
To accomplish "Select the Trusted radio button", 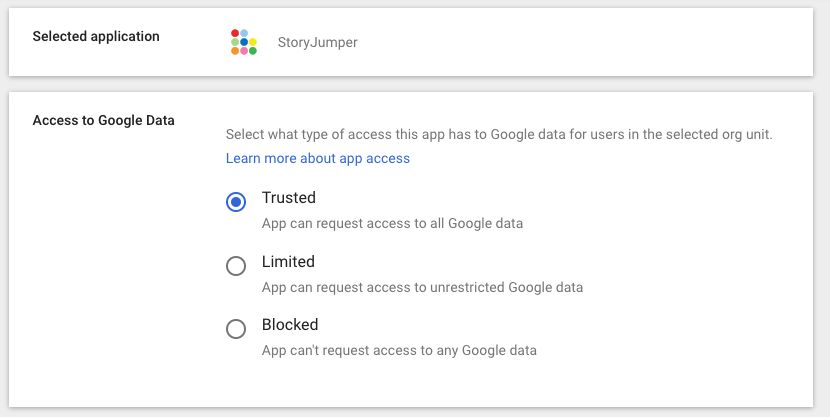I will [x=236, y=202].
